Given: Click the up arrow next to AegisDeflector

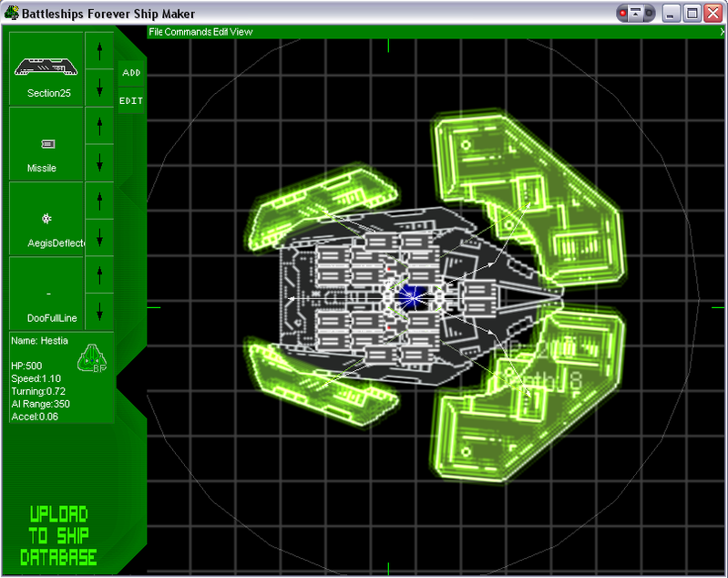Looking at the screenshot, I should [x=99, y=201].
